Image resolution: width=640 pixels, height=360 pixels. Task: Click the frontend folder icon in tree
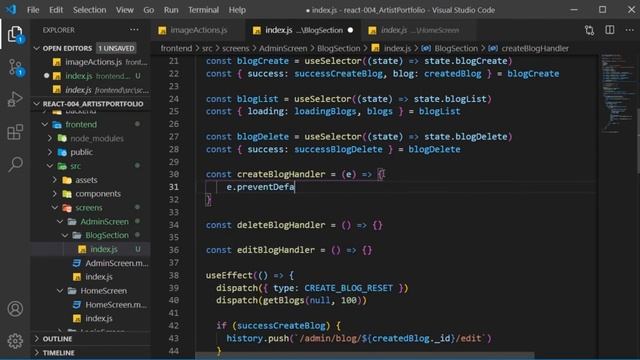pyautogui.click(x=57, y=124)
